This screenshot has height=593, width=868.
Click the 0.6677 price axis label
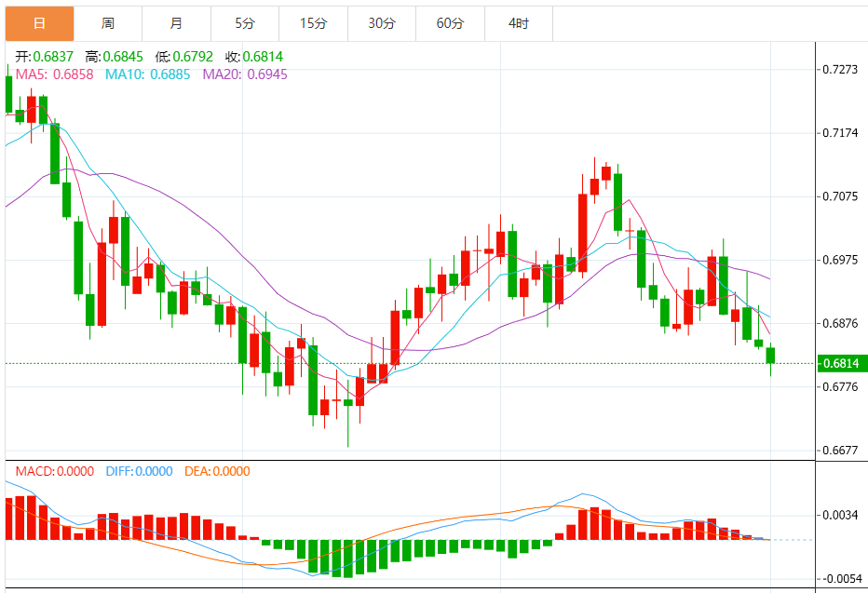click(840, 451)
